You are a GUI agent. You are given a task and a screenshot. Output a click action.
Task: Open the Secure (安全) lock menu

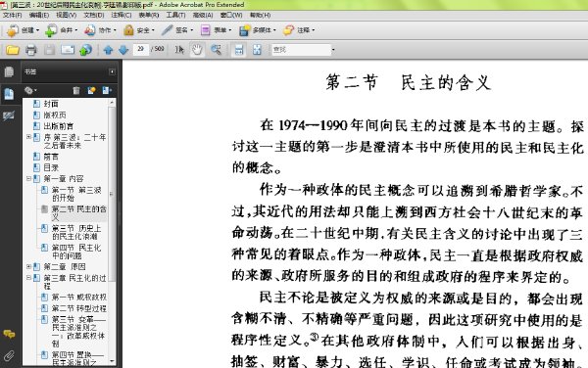pyautogui.click(x=139, y=30)
